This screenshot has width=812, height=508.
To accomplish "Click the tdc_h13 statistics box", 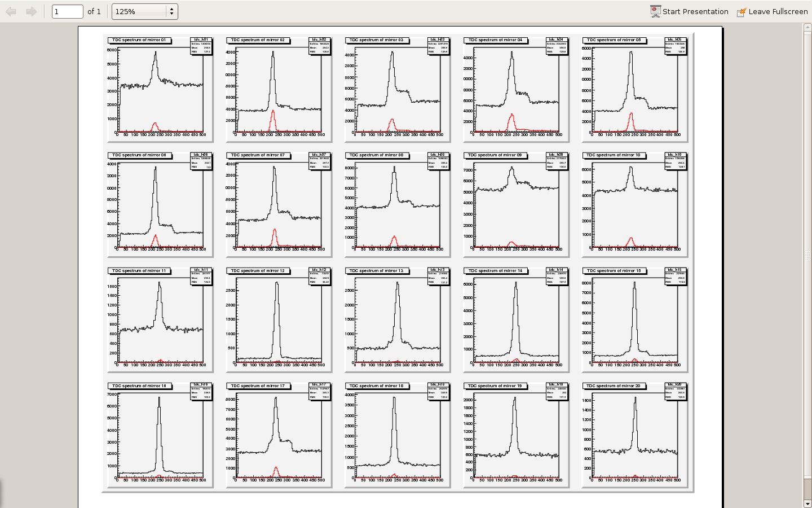I will [439, 277].
